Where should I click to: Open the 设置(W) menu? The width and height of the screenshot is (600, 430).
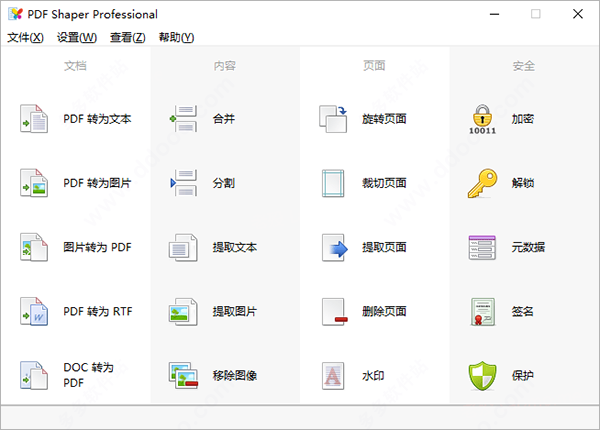pos(77,37)
